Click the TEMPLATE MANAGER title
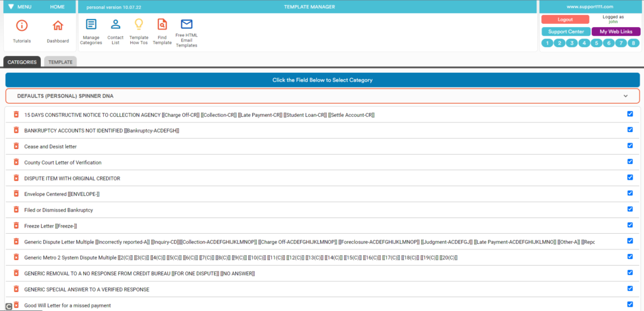 point(309,6)
